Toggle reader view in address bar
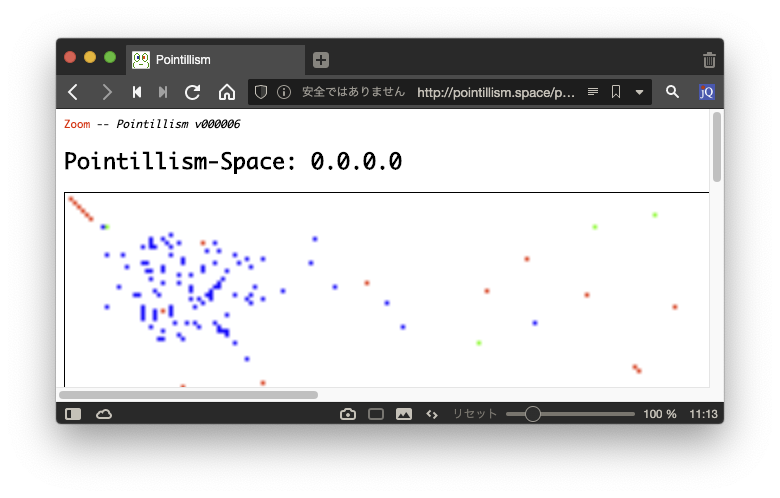The width and height of the screenshot is (780, 498). (x=593, y=92)
